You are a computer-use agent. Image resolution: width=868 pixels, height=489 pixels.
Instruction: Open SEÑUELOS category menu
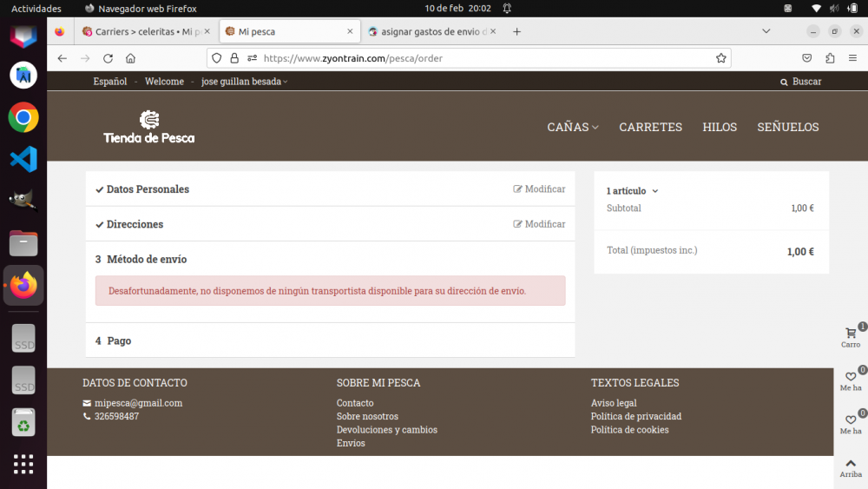click(788, 127)
